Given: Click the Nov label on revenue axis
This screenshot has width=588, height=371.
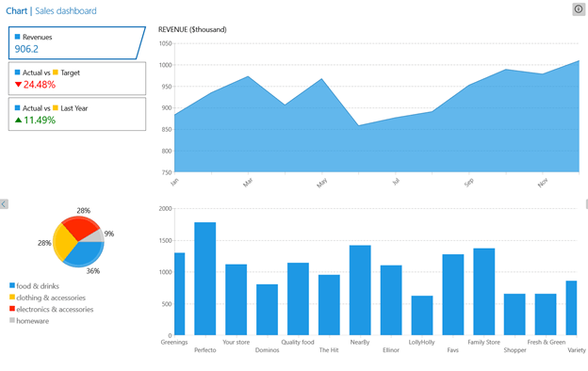Looking at the screenshot, I should [x=543, y=183].
